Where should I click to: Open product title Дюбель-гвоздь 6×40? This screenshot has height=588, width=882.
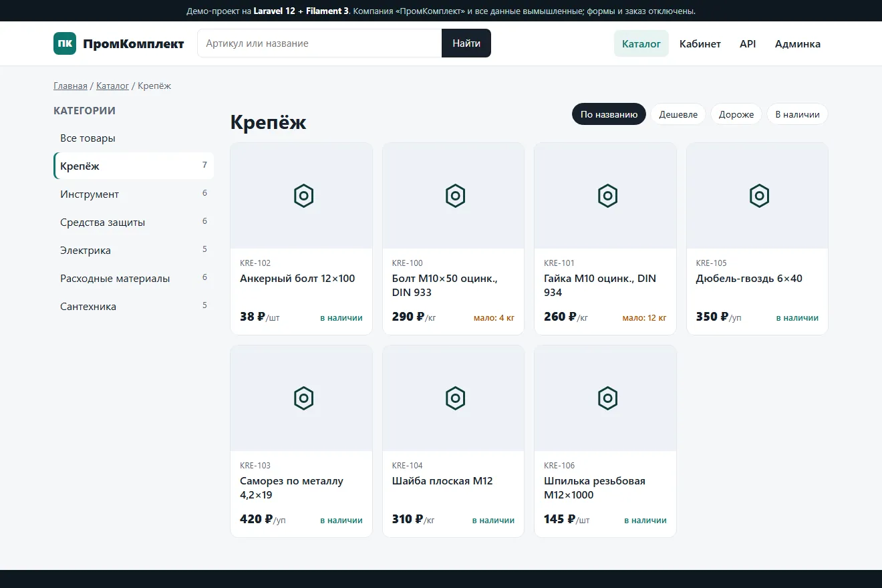[749, 279]
